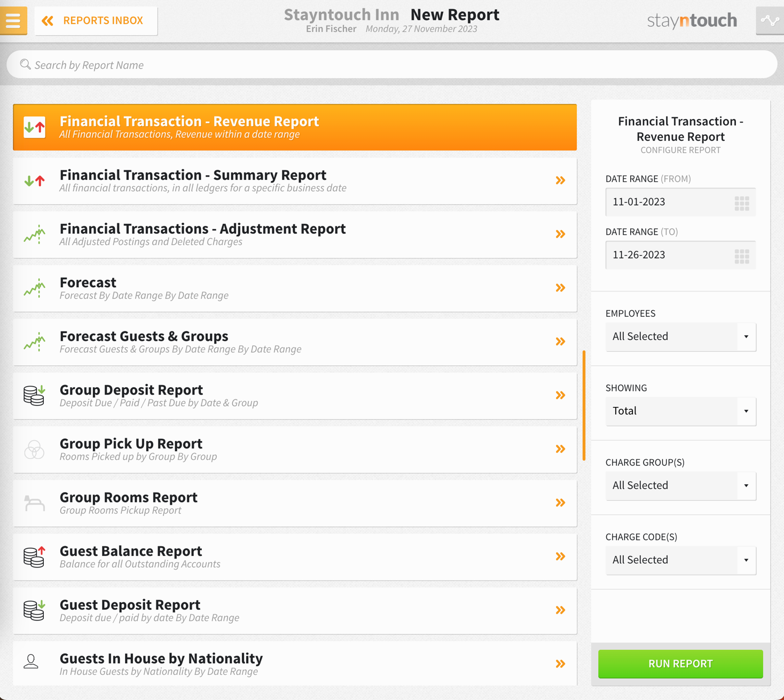Image resolution: width=784 pixels, height=700 pixels.
Task: Expand Financial Transaction Summary Report chevron
Action: coord(560,180)
